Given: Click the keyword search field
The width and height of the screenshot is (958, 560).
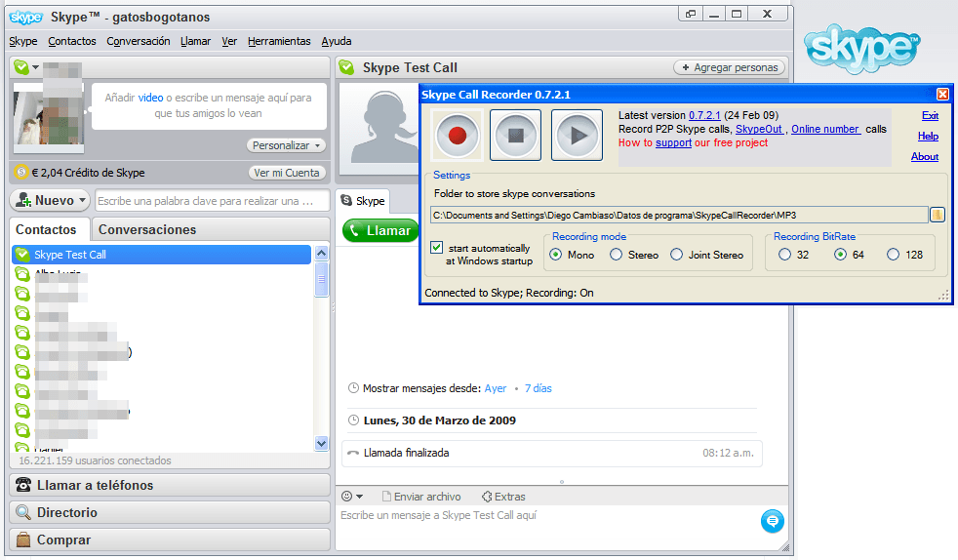Looking at the screenshot, I should (212, 201).
